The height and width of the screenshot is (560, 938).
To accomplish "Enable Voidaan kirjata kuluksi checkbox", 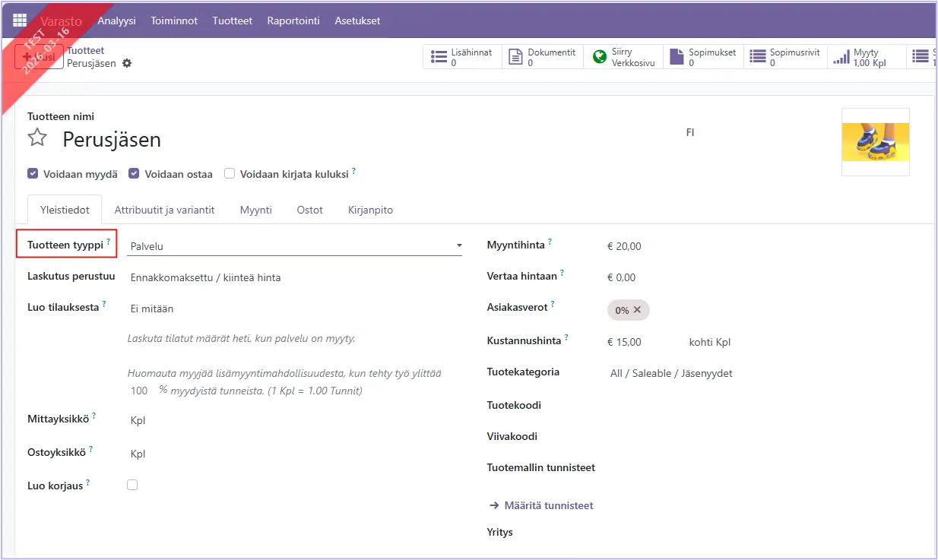I will pyautogui.click(x=230, y=174).
